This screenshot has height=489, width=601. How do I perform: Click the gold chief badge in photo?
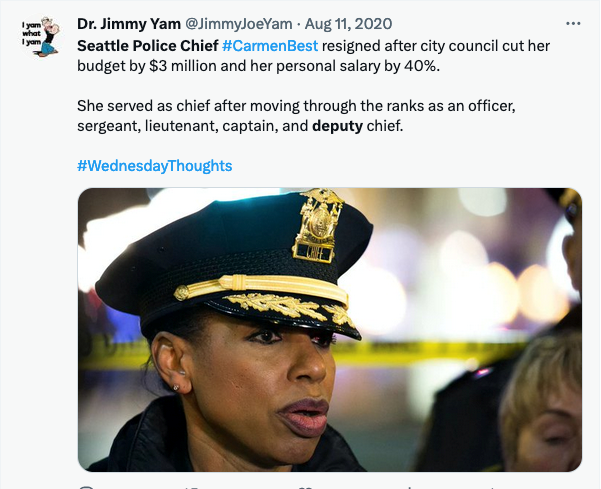[317, 225]
